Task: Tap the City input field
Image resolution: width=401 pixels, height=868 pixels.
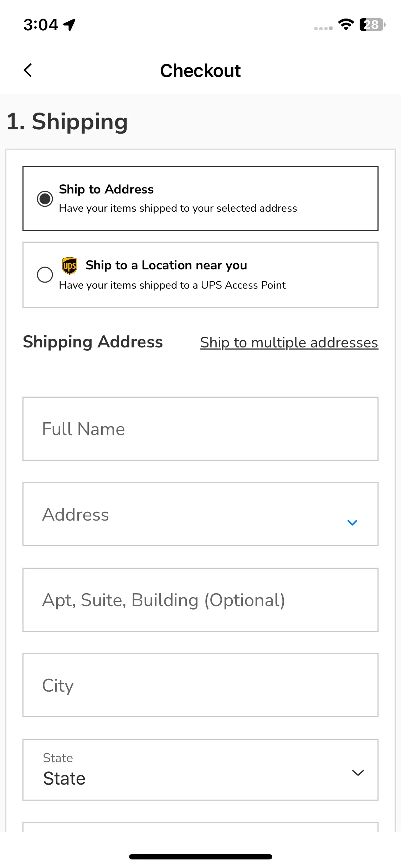Action: coord(200,685)
